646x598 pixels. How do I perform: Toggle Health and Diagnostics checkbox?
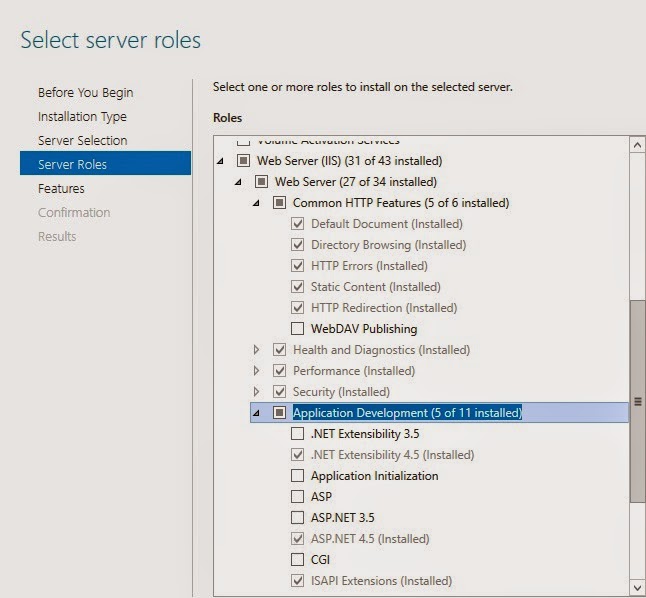click(x=279, y=350)
